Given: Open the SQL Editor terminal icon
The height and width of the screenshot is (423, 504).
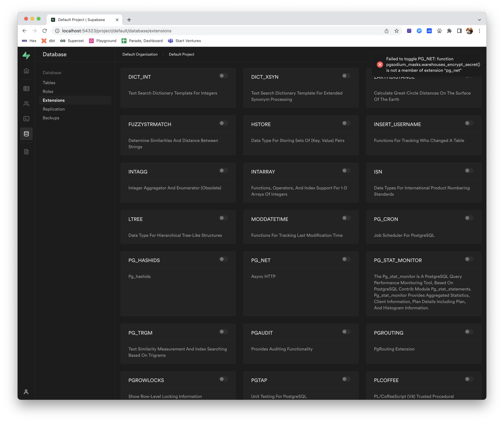Looking at the screenshot, I should (26, 119).
